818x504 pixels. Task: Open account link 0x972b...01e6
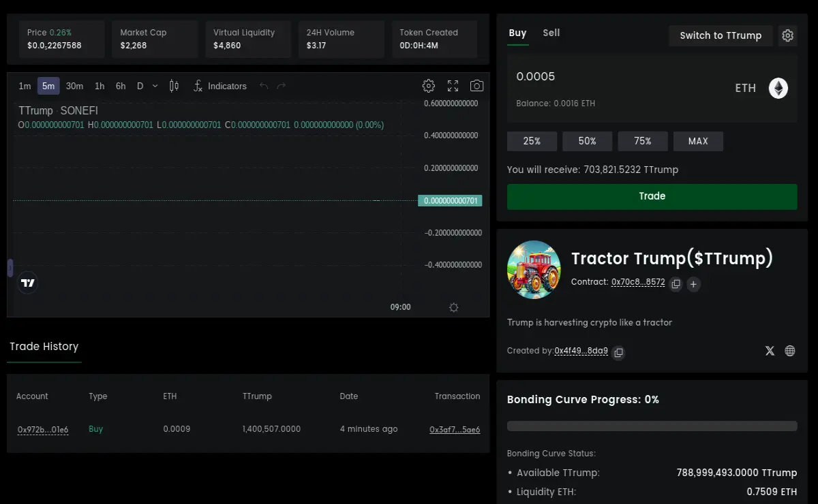click(x=43, y=429)
